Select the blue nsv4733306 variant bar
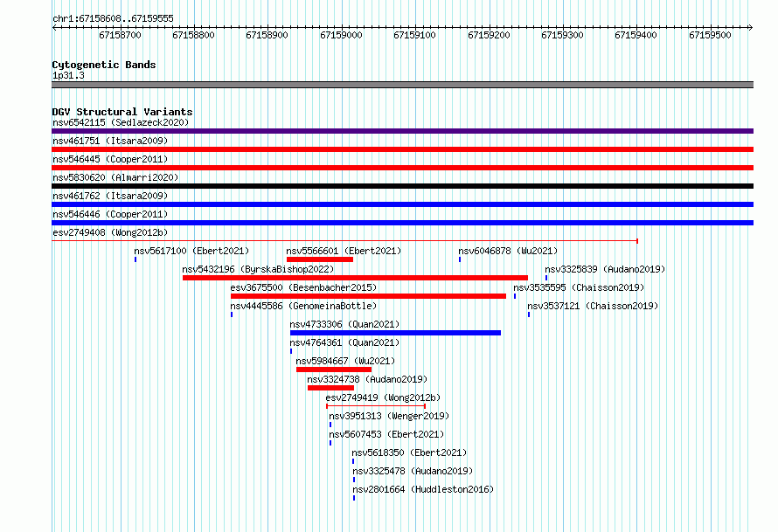This screenshot has width=778, height=532. (395, 333)
